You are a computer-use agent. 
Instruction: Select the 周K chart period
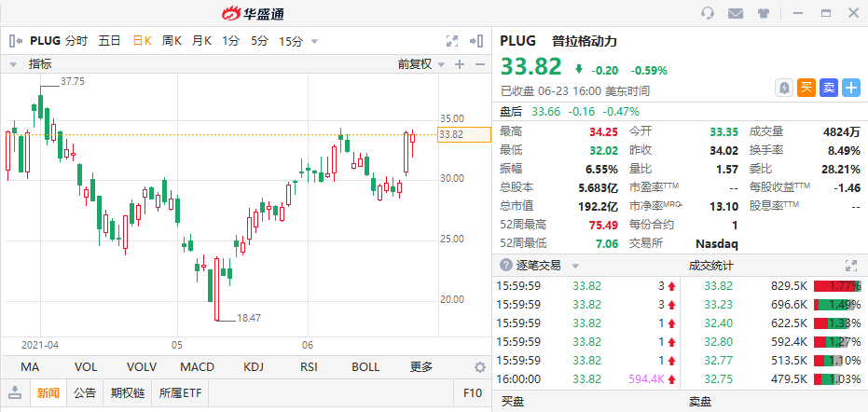click(x=172, y=40)
